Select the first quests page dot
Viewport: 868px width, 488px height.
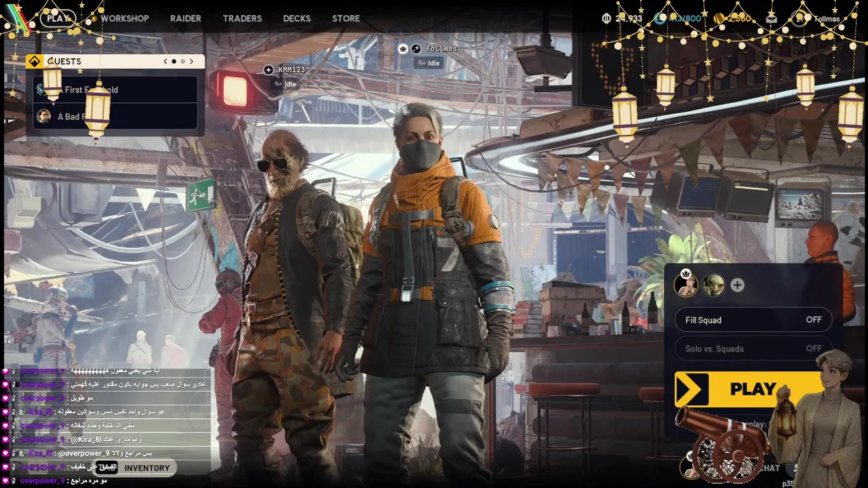(174, 61)
